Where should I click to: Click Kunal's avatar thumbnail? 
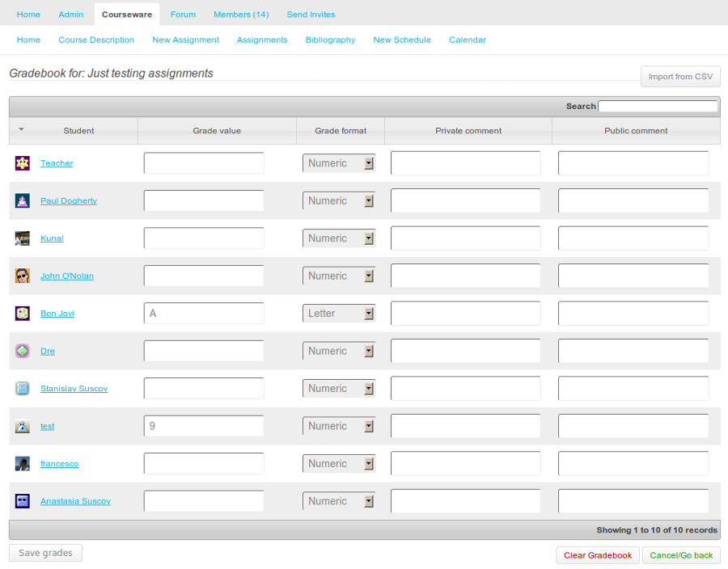(x=23, y=238)
